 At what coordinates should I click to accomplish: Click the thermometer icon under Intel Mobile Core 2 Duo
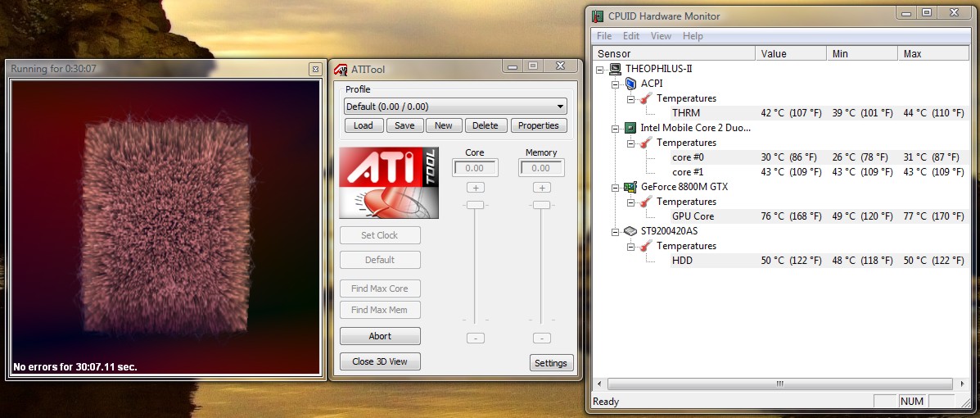(646, 143)
